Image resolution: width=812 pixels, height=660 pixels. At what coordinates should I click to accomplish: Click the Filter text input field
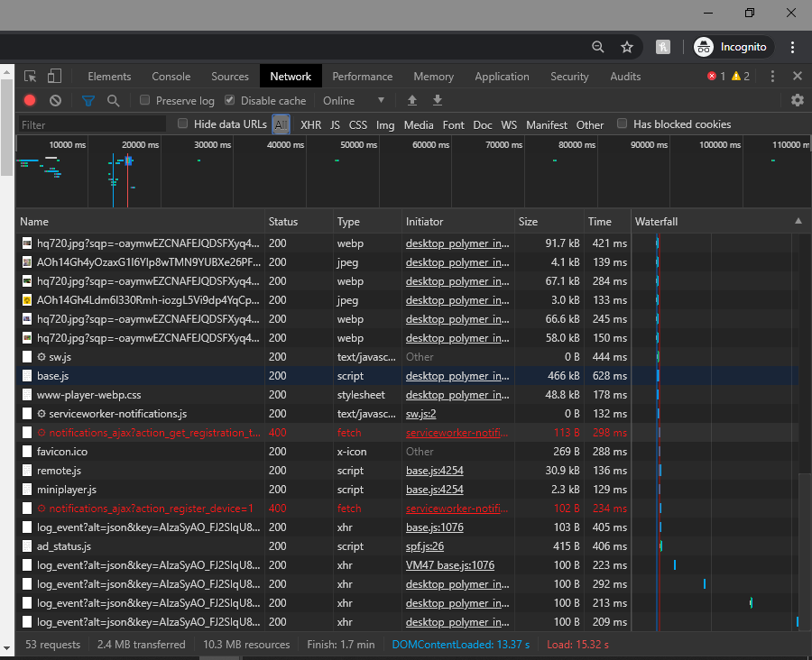92,125
